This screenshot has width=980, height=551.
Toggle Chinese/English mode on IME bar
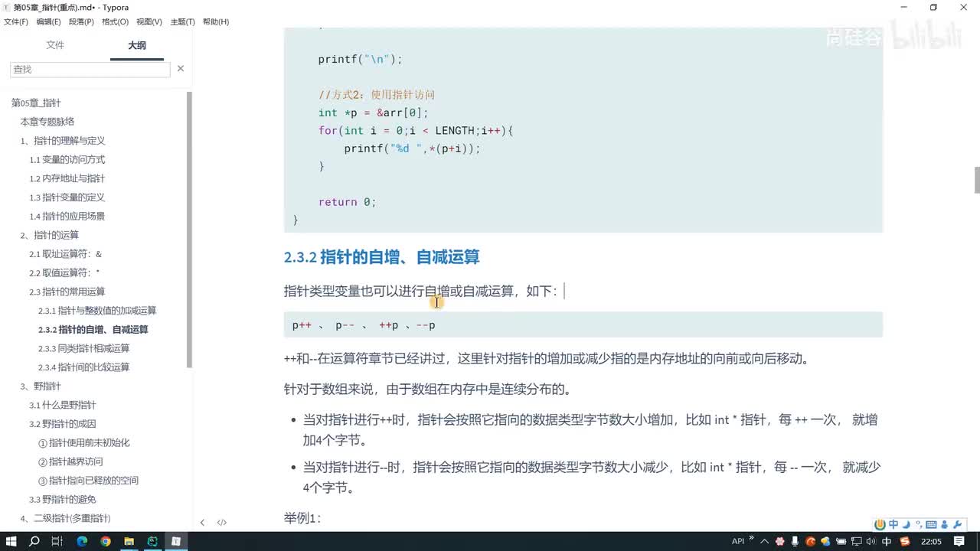[x=893, y=524]
